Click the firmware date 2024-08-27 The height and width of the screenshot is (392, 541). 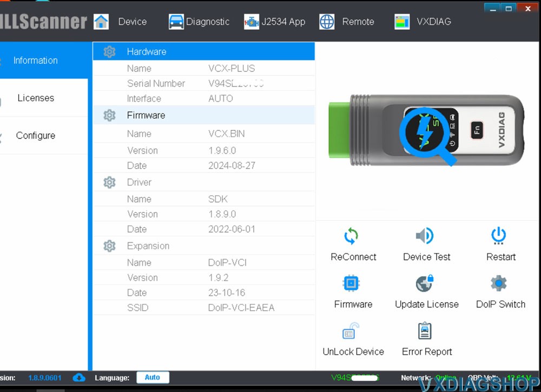click(x=232, y=166)
